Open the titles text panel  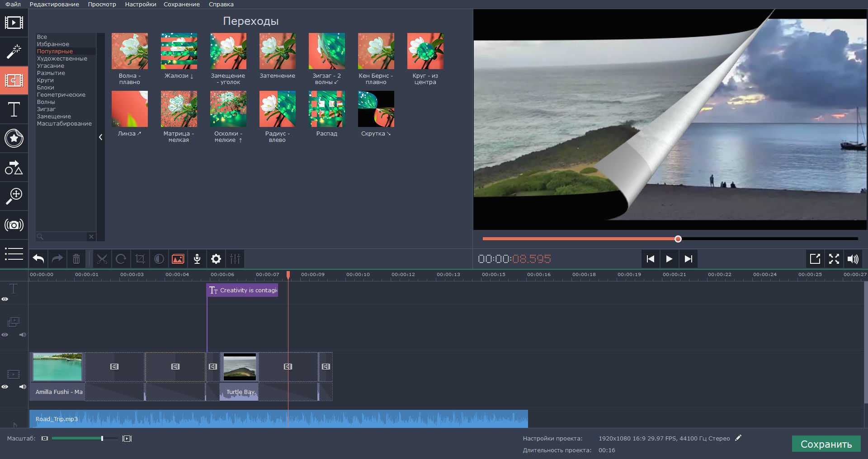click(14, 109)
